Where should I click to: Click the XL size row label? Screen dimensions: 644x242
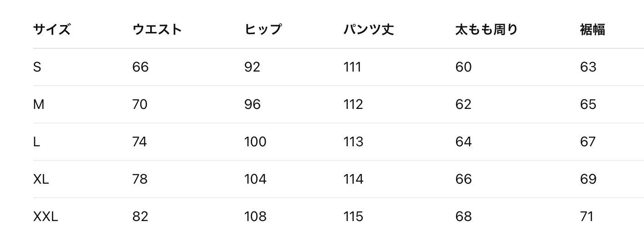click(41, 180)
